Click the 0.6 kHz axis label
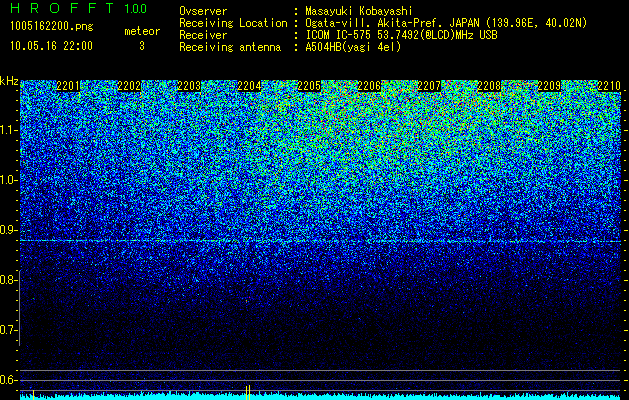This screenshot has width=629, height=400. (9, 380)
